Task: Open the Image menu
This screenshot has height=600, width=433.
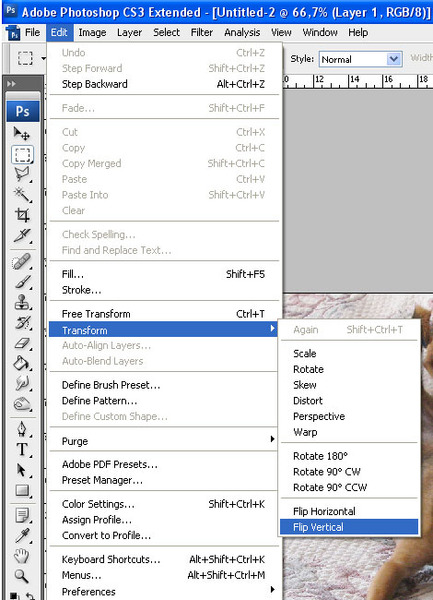Action: click(x=92, y=33)
